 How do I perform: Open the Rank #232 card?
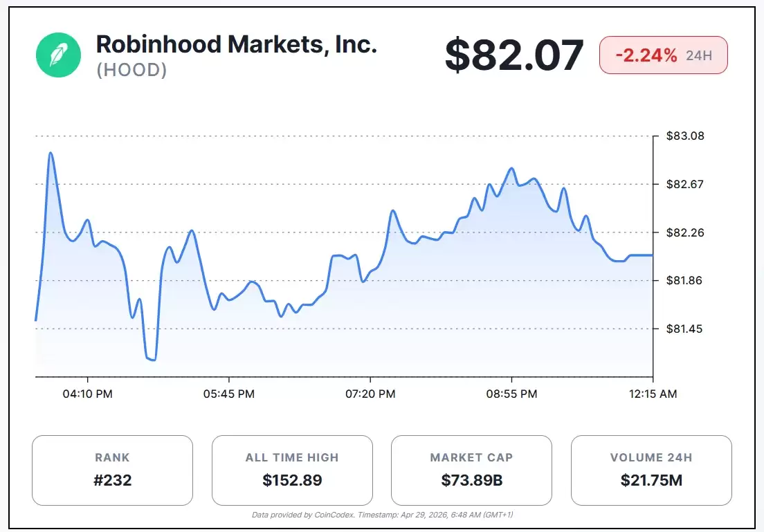(x=112, y=470)
